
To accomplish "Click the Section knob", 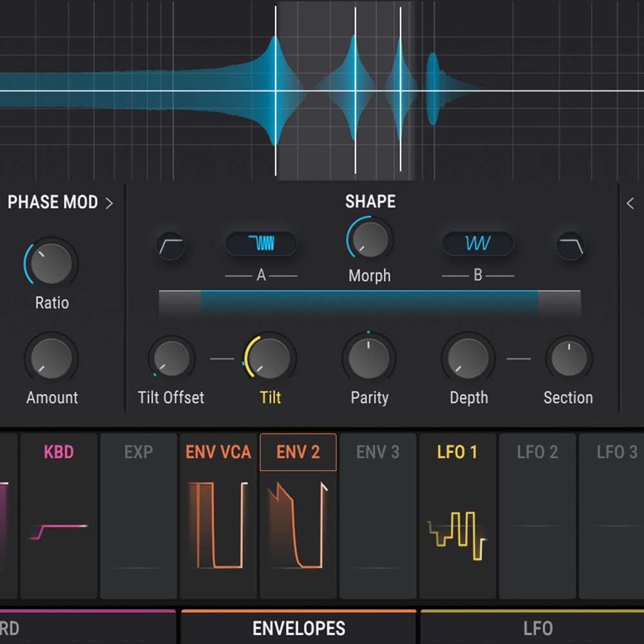I will click(569, 358).
